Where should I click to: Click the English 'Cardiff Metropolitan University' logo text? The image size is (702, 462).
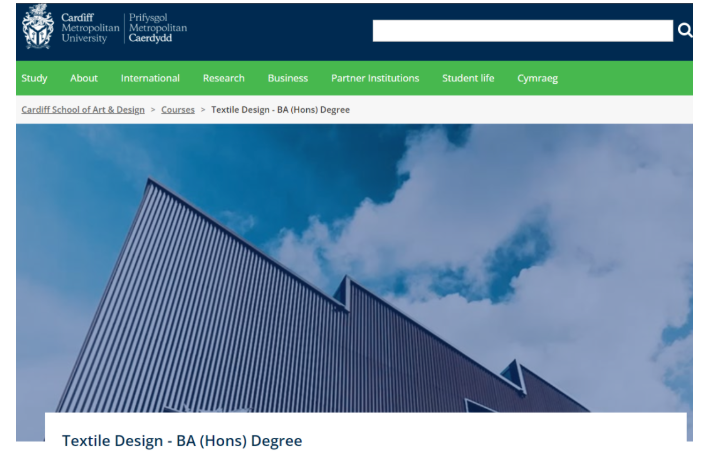point(89,28)
